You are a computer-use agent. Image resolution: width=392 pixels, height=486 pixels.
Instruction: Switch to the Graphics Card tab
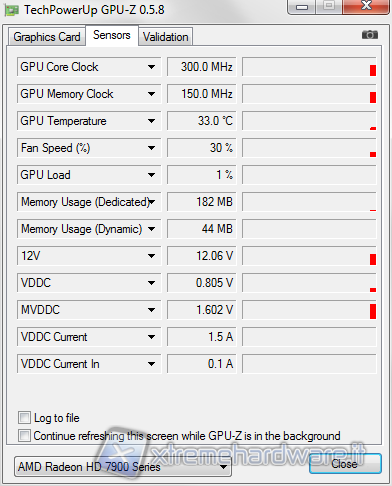tap(47, 37)
